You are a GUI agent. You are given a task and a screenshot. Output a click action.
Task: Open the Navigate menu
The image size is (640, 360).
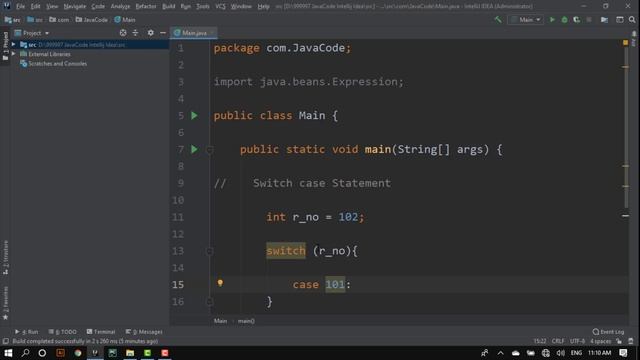pyautogui.click(x=75, y=7)
